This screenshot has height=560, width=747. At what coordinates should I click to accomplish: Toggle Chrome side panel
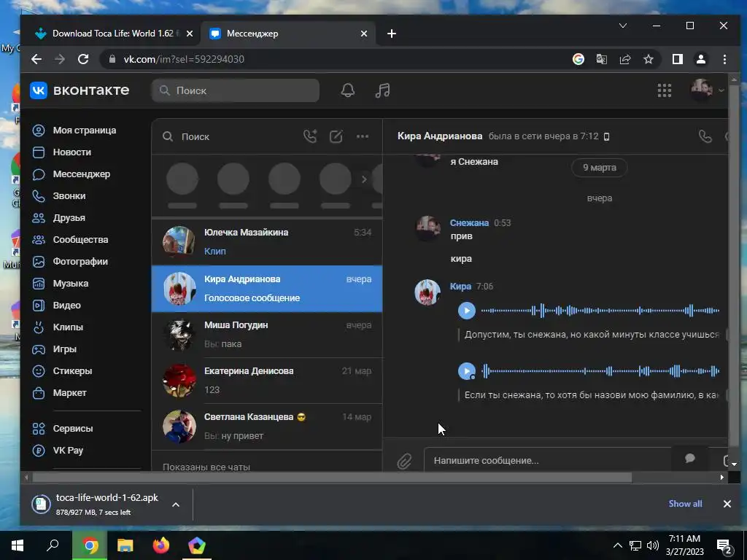pyautogui.click(x=678, y=59)
